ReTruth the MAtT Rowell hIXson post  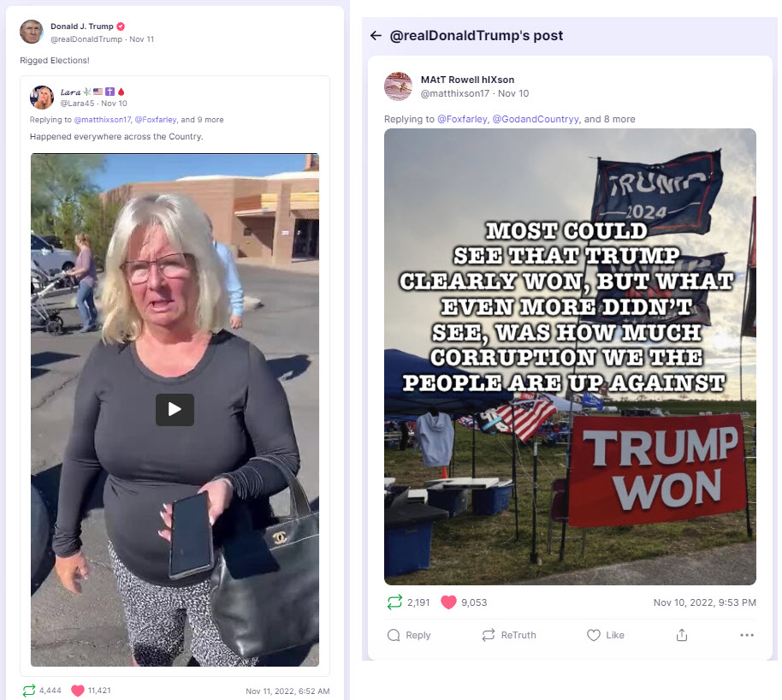(x=509, y=635)
